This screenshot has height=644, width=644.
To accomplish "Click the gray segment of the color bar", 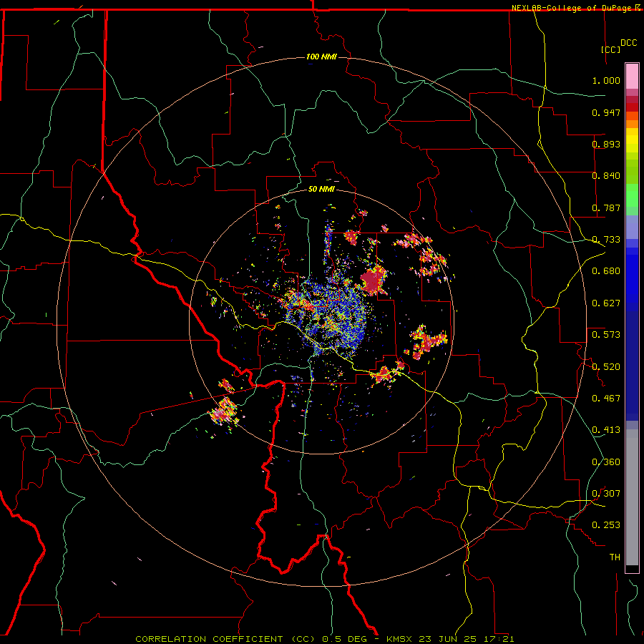I will (x=632, y=497).
